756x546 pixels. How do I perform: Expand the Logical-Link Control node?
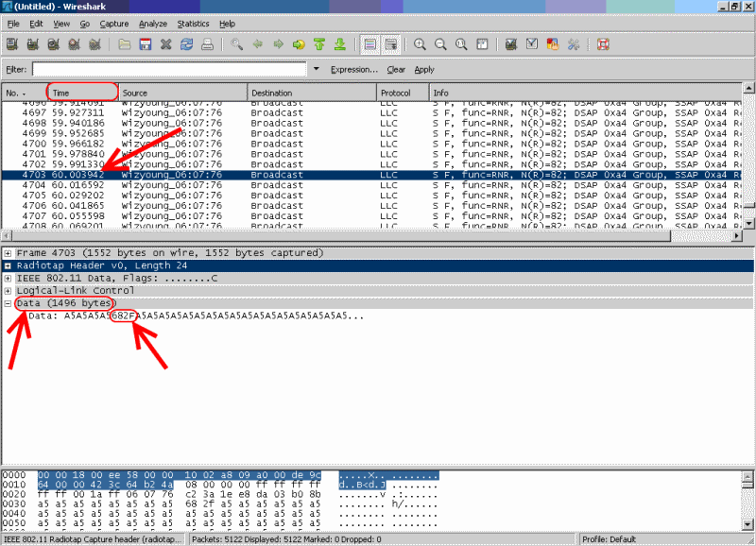[8, 291]
